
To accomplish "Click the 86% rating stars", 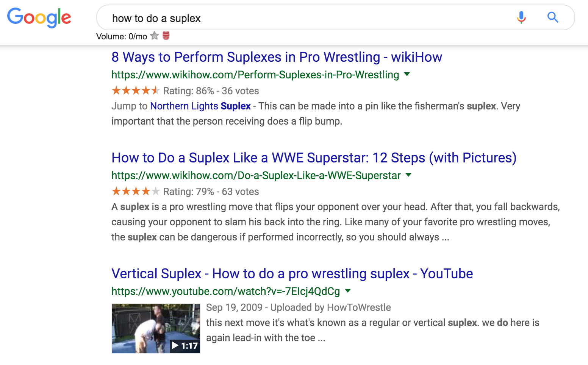I will [x=136, y=90].
